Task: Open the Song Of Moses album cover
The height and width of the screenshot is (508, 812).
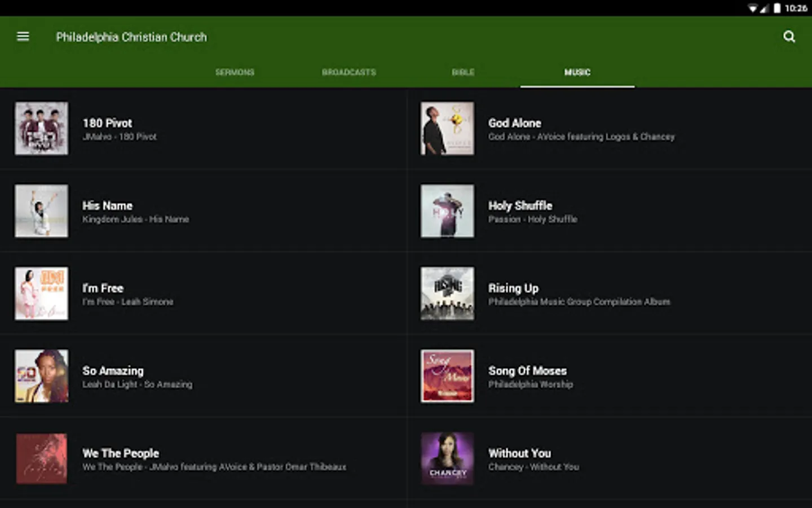Action: click(447, 376)
